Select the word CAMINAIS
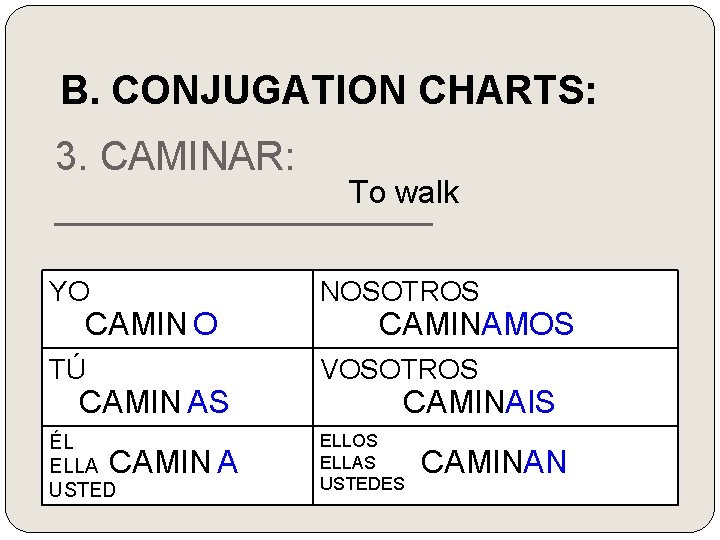 point(479,402)
